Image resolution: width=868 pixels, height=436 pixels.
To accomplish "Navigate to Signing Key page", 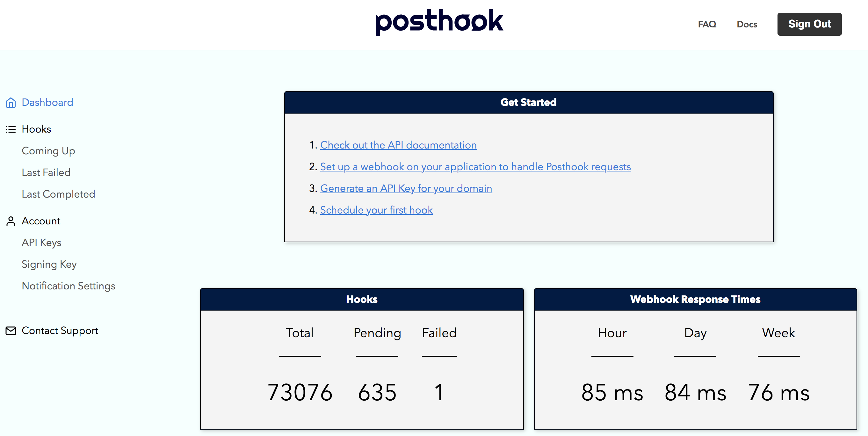I will coord(49,264).
